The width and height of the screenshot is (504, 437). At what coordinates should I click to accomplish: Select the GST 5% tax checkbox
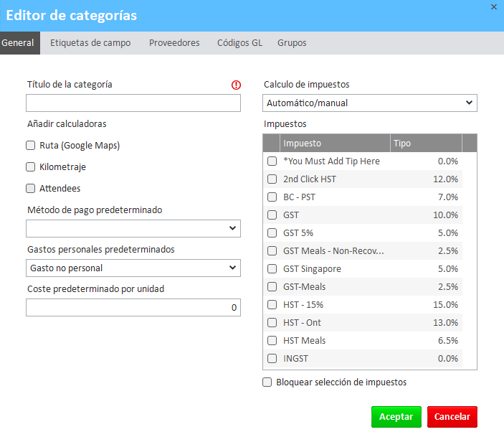click(x=272, y=233)
